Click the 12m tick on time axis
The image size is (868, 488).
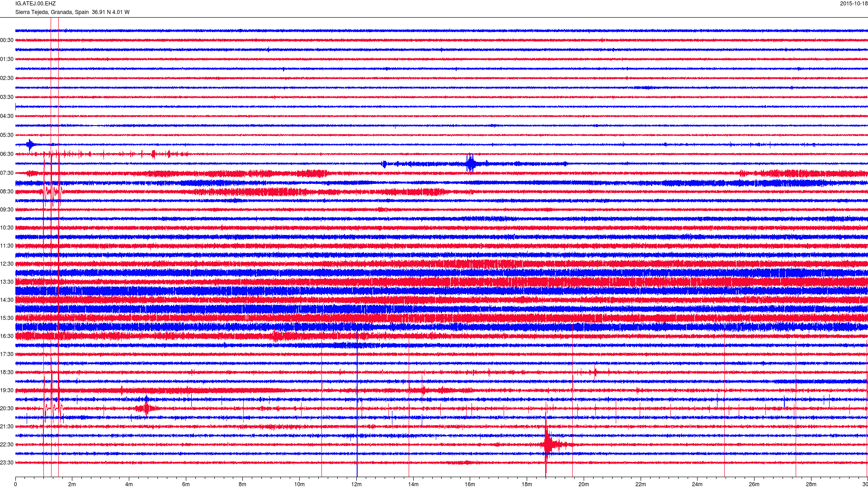(x=356, y=484)
